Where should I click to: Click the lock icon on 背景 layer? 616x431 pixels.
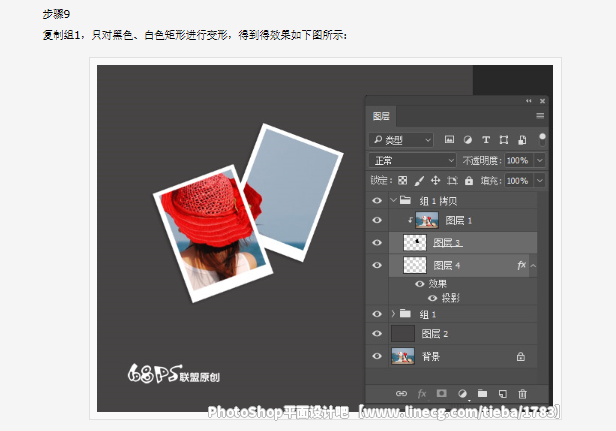(521, 356)
